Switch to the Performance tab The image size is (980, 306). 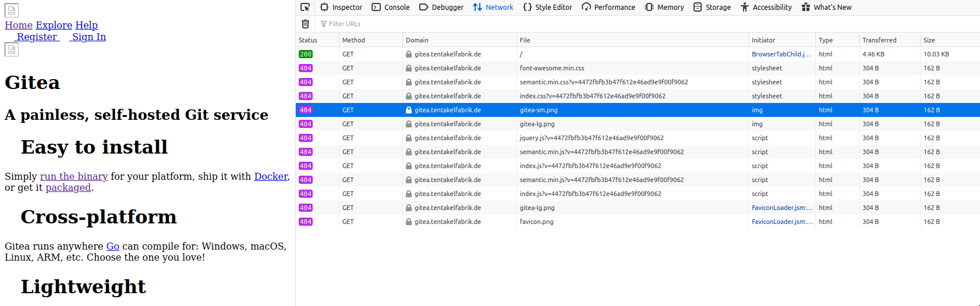click(608, 7)
